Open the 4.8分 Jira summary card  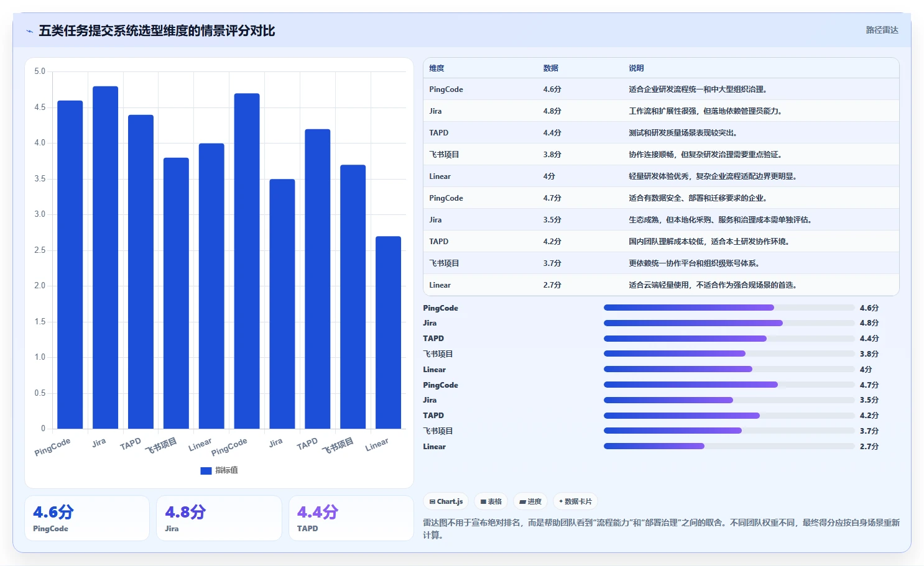coord(219,518)
